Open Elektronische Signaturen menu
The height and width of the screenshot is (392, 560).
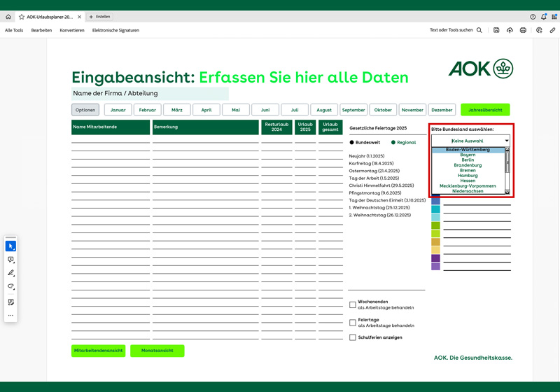point(115,30)
